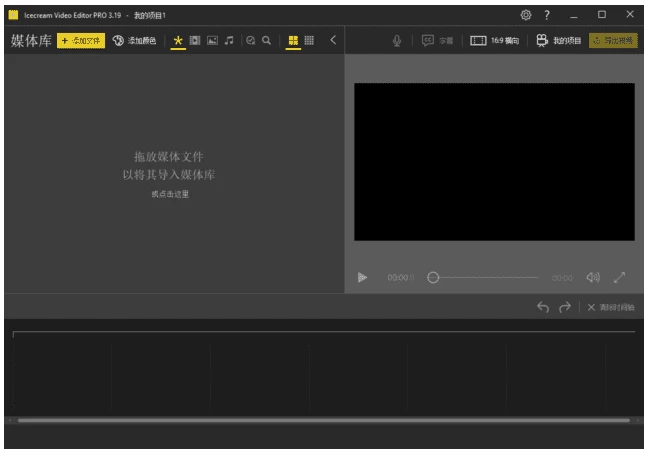Click the clock sort icon in media library
Screen dimensions: 647x452
[251, 41]
